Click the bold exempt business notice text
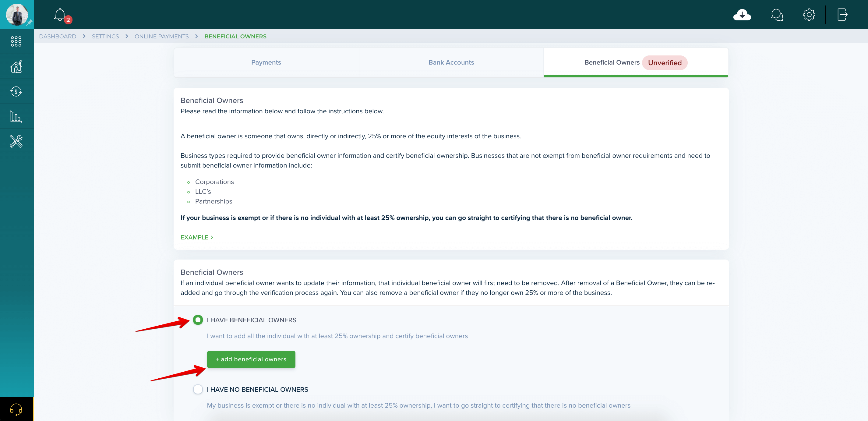The image size is (868, 421). 406,218
